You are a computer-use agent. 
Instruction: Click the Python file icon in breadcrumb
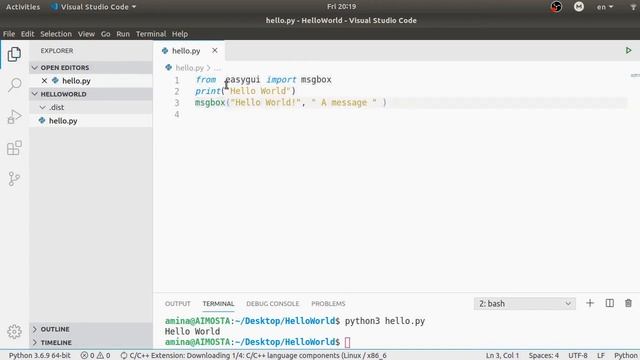pyautogui.click(x=169, y=68)
